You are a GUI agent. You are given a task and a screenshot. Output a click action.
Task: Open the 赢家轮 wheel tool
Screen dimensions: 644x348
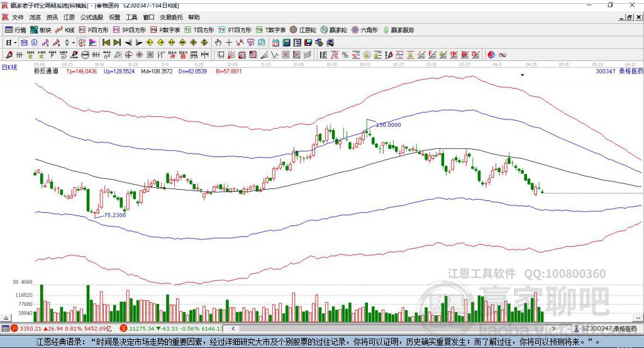click(x=334, y=30)
